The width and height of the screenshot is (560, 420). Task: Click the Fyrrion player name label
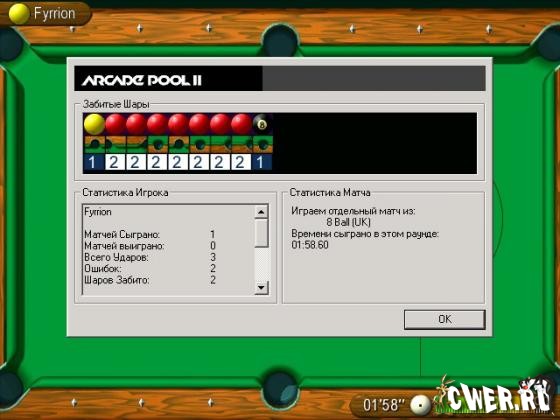(x=54, y=14)
